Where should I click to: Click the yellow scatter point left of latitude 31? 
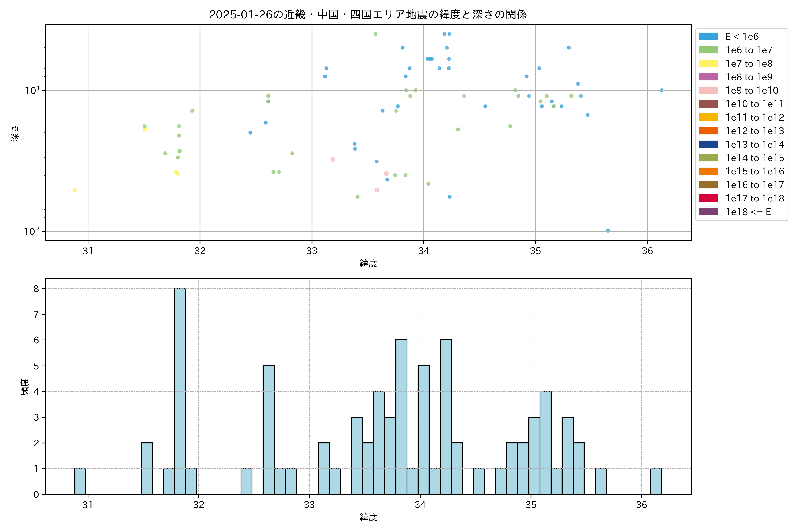75,190
